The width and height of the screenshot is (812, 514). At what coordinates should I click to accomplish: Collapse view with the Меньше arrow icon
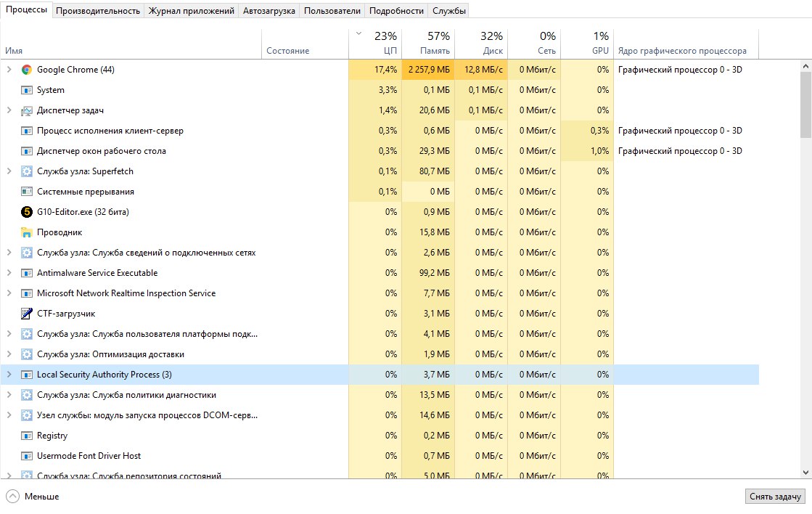click(13, 497)
